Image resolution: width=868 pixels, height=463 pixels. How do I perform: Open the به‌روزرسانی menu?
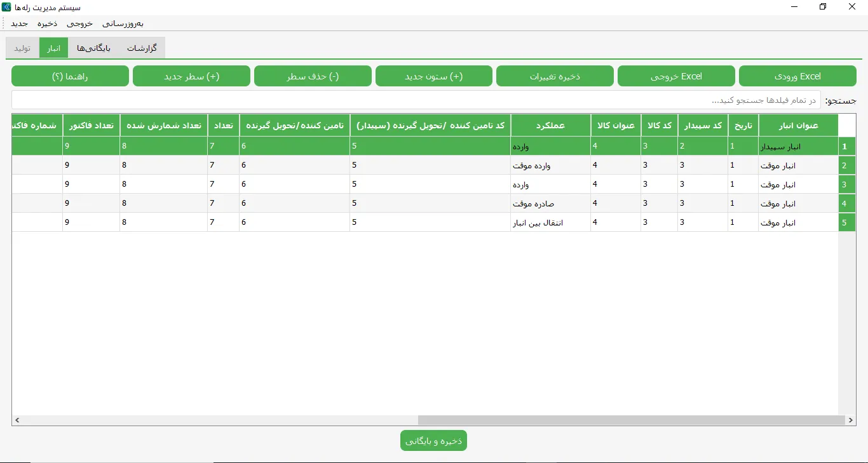(123, 23)
